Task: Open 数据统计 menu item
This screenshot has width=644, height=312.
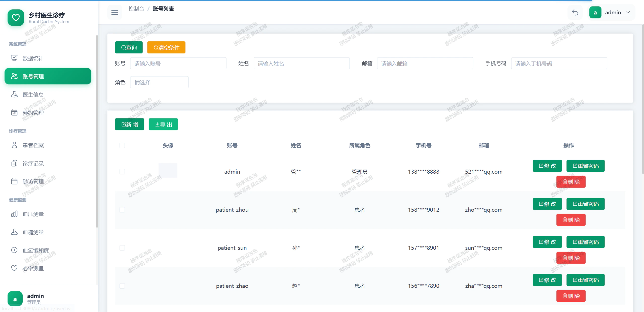Action: tap(48, 58)
